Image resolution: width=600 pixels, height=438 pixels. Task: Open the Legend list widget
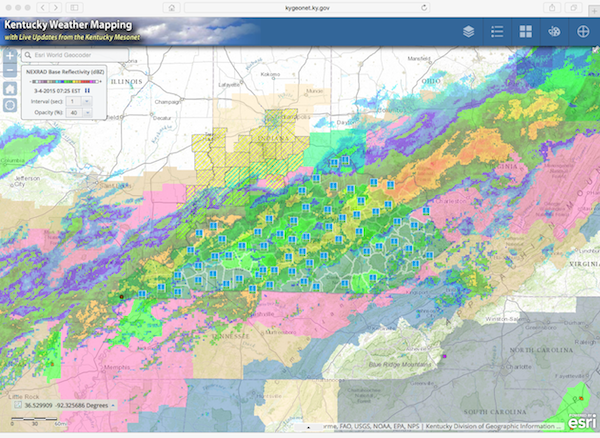[497, 31]
